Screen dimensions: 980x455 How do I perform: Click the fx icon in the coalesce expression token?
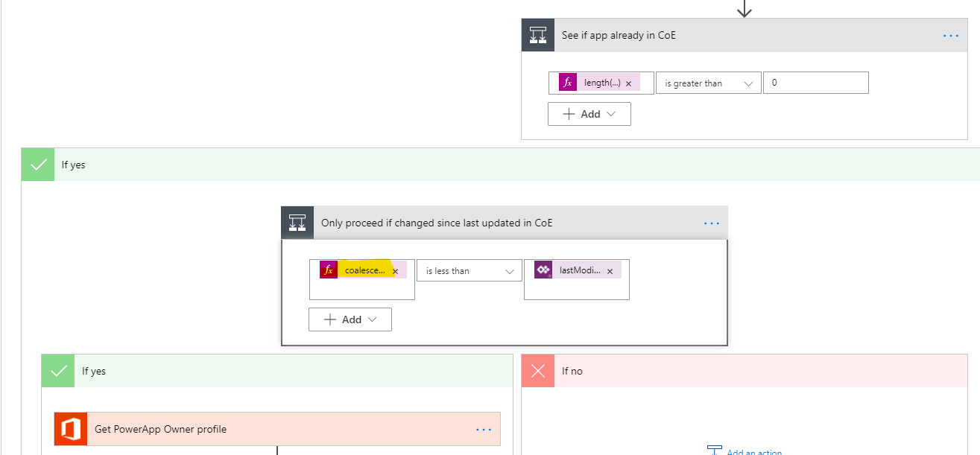tap(329, 270)
